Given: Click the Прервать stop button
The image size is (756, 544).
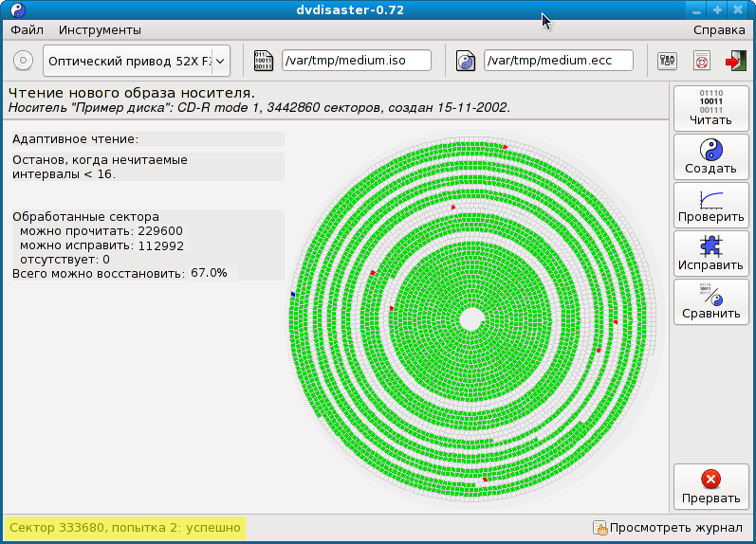Looking at the screenshot, I should pos(711,486).
